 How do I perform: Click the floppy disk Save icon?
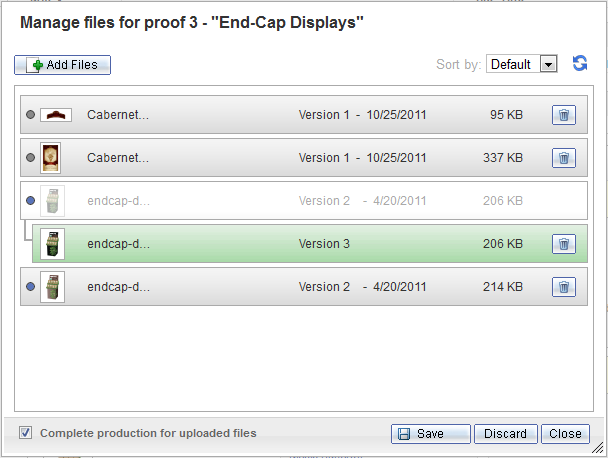(x=404, y=434)
